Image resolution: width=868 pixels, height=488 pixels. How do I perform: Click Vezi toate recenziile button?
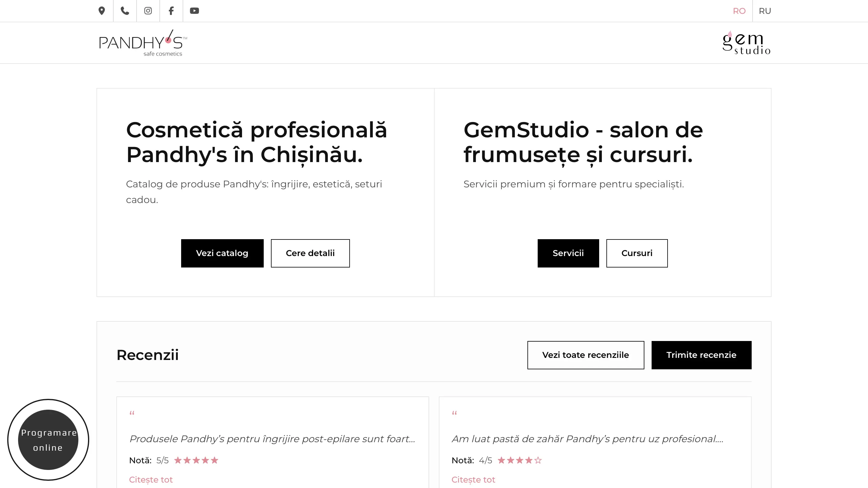point(585,355)
